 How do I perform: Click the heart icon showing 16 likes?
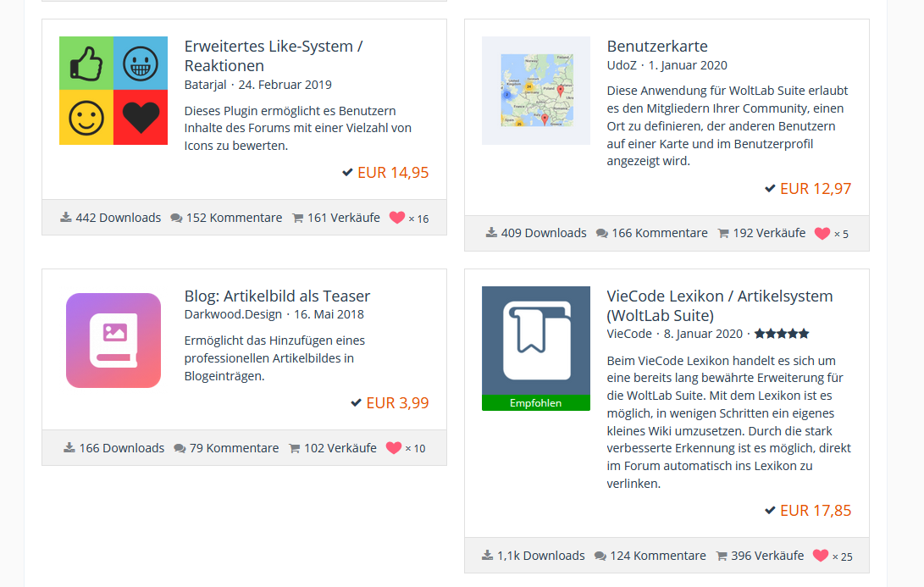click(396, 218)
